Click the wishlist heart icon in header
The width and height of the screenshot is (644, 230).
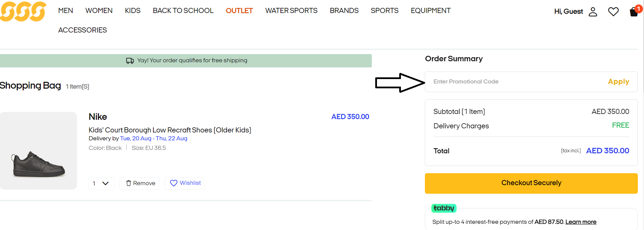click(613, 11)
